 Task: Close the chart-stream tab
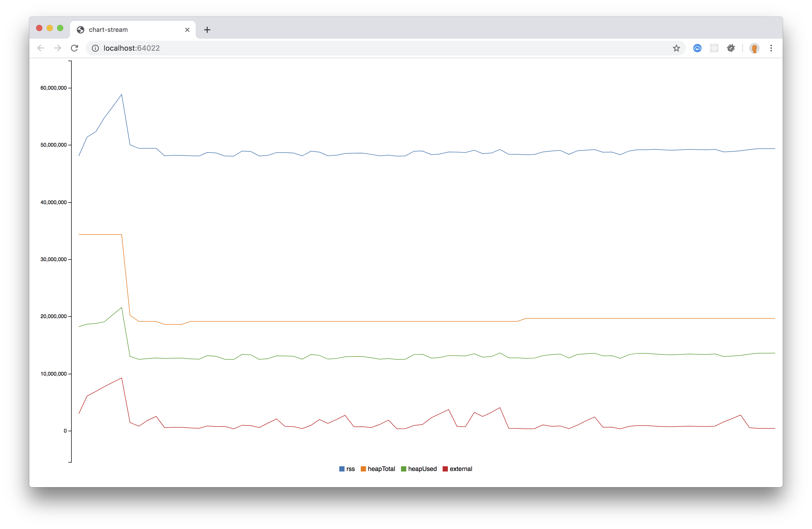click(x=187, y=30)
